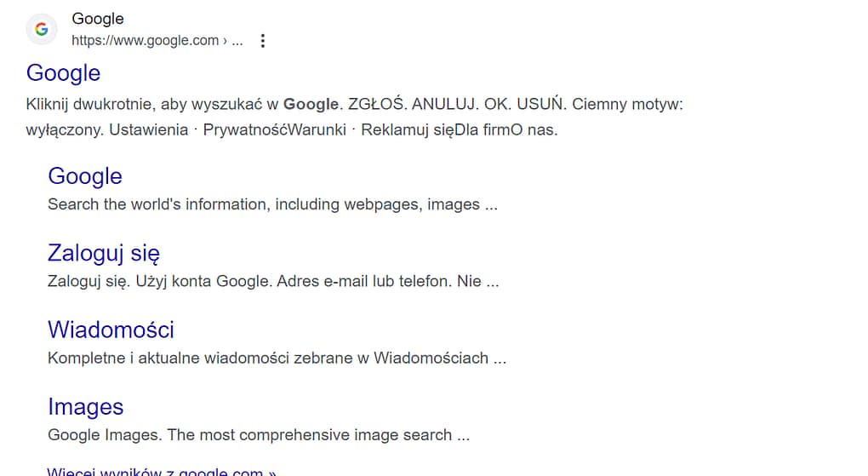
Task: Click the https://www.google.com URL text
Action: [145, 41]
